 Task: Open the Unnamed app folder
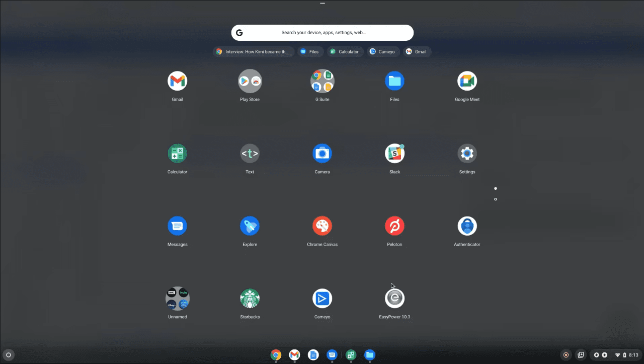tap(177, 299)
